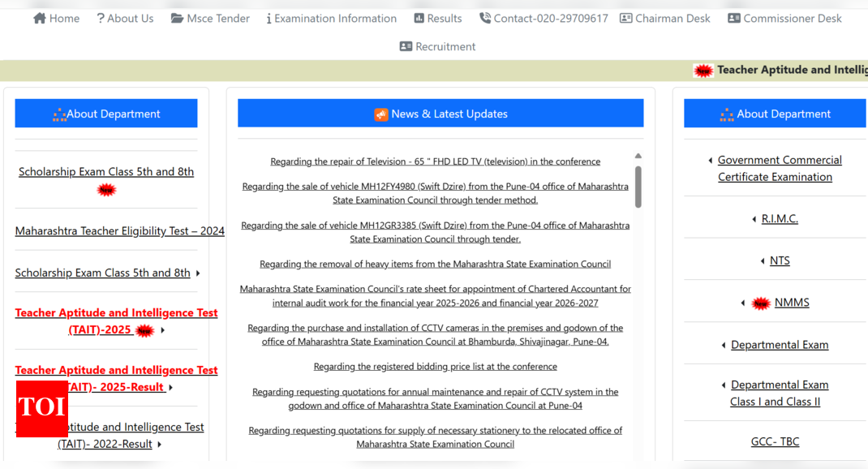Expand the R.I.M.C. submenu arrow
Screen dimensions: 868x469
[x=754, y=219]
